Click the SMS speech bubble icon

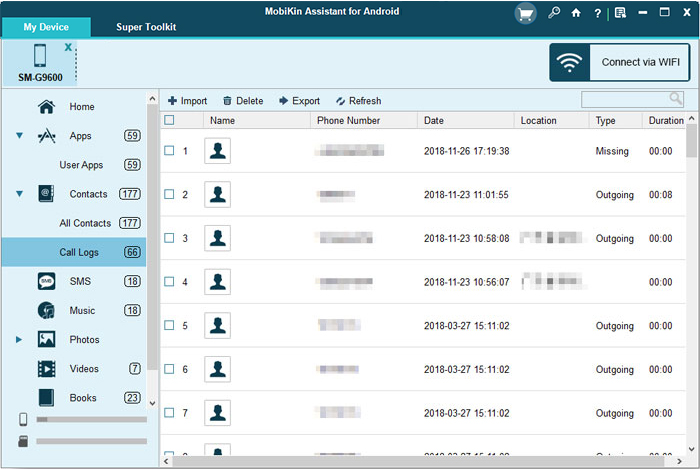point(46,281)
